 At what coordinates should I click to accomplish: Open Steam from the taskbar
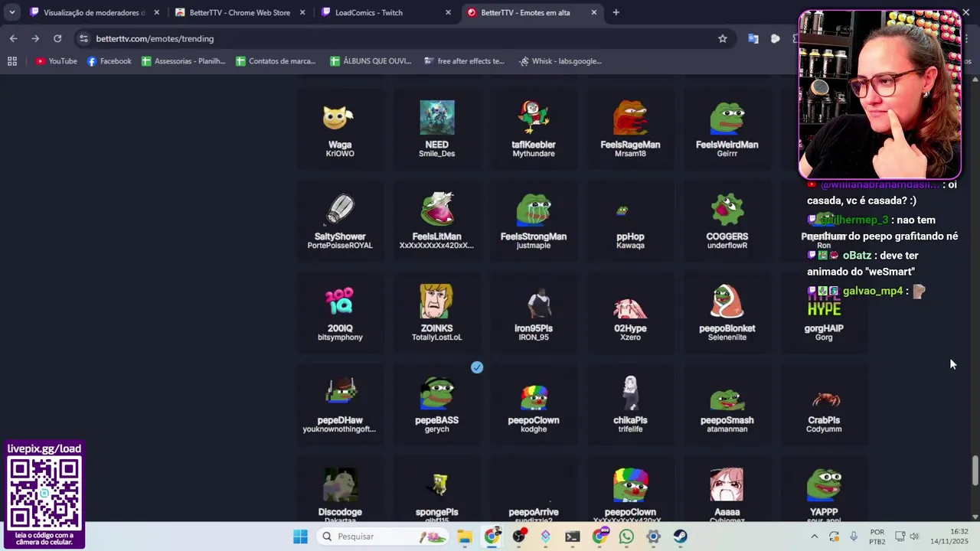tap(680, 536)
